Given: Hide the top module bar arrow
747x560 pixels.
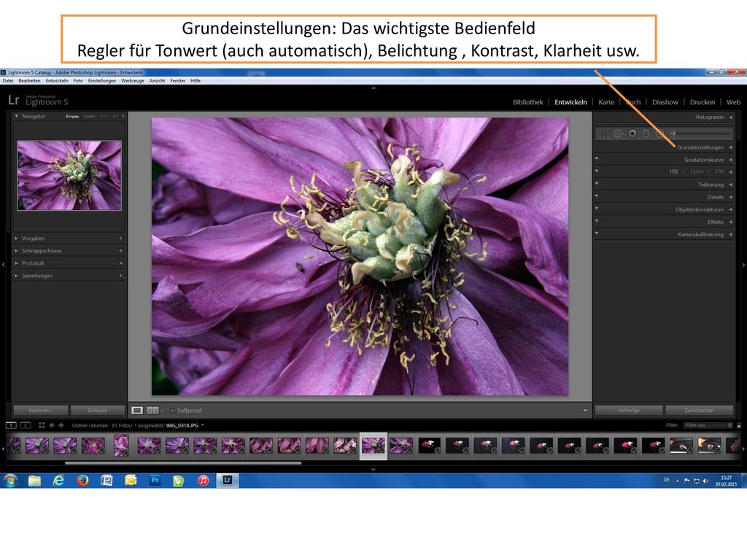Looking at the screenshot, I should (373, 88).
